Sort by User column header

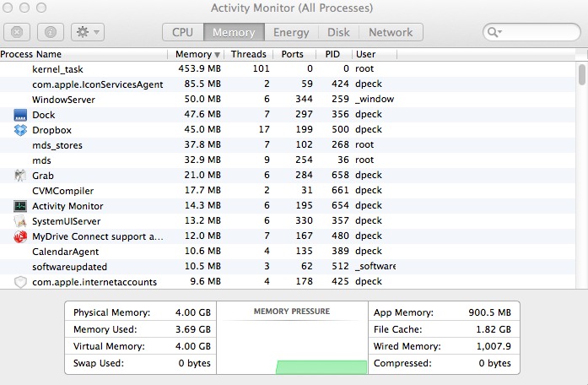click(x=375, y=54)
